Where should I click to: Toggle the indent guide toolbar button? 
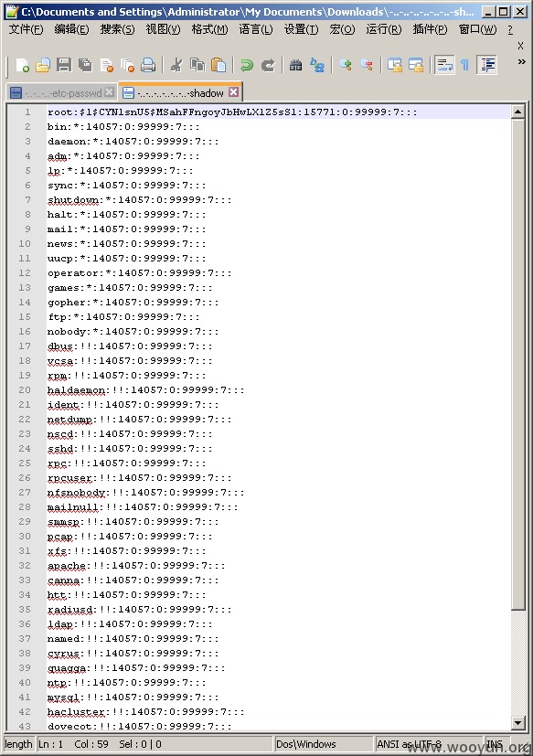coord(487,65)
